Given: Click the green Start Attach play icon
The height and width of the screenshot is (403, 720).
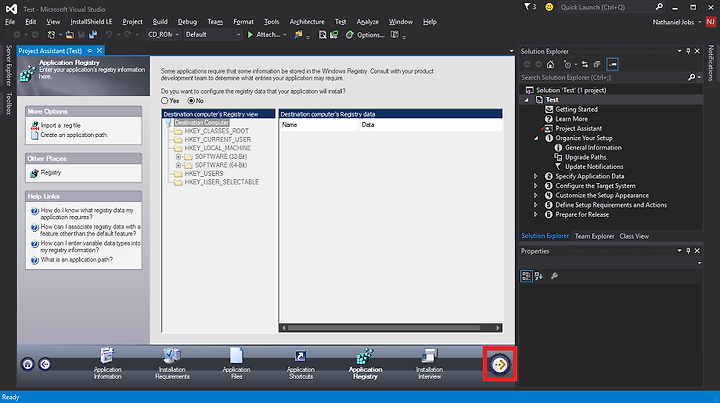Looking at the screenshot, I should tap(250, 34).
